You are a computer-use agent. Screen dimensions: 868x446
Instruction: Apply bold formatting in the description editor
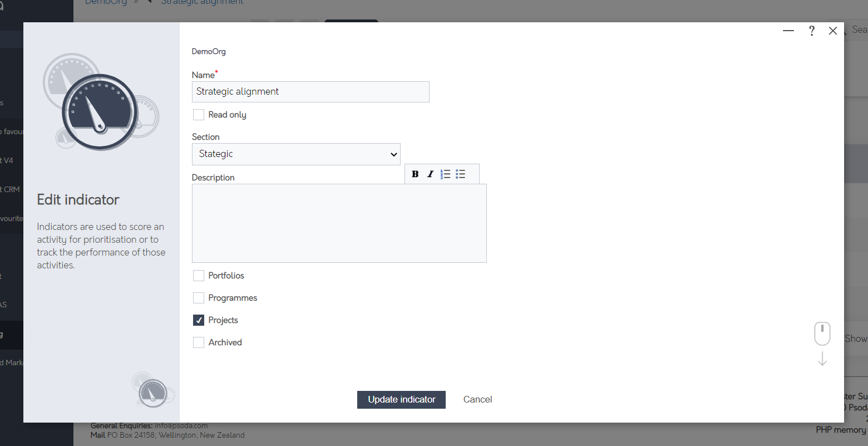(x=415, y=174)
